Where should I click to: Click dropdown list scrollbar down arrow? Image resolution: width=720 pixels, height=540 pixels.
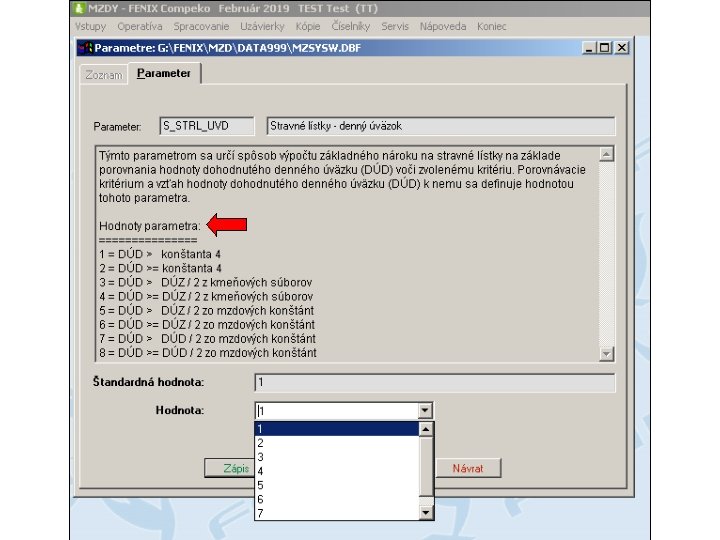[426, 512]
